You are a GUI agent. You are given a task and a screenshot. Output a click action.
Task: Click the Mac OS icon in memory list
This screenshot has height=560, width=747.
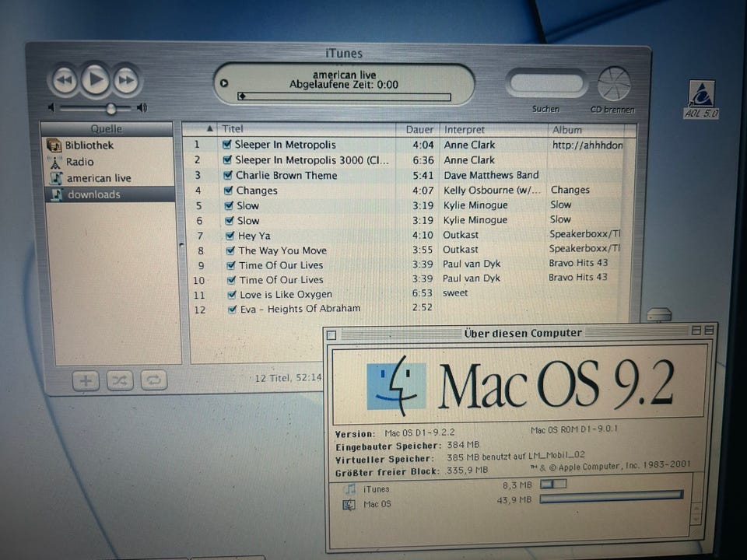pyautogui.click(x=349, y=504)
